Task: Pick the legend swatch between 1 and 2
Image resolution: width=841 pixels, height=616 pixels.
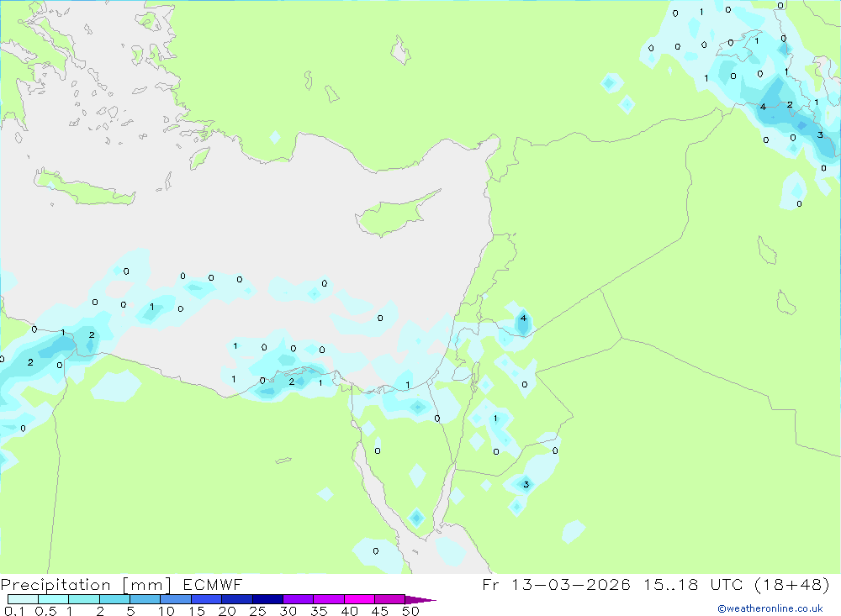Action: 84,599
